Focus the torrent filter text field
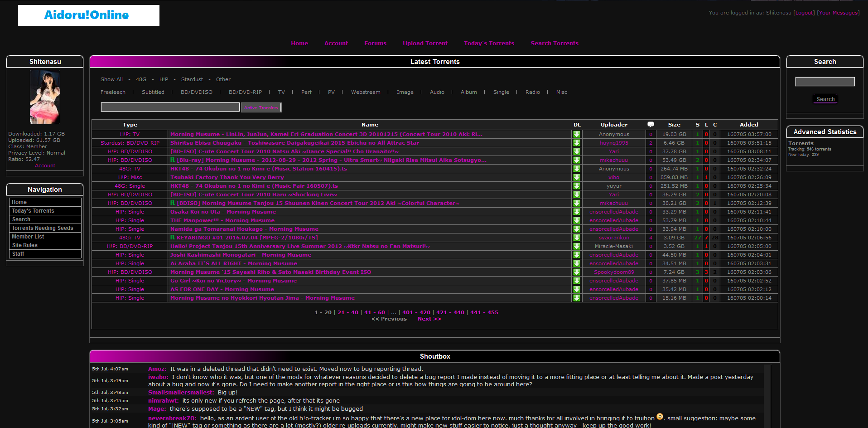This screenshot has width=868, height=428. tap(170, 107)
